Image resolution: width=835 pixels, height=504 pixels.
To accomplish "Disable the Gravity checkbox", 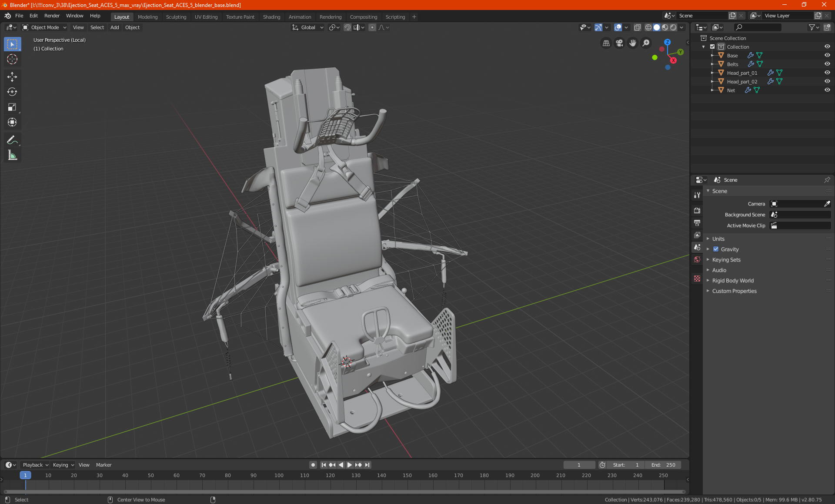I will click(x=716, y=249).
